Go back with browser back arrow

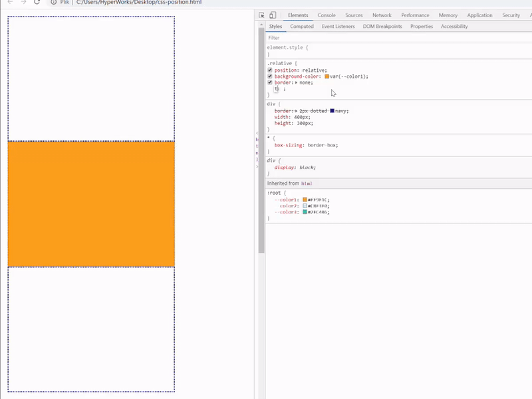(x=10, y=2)
